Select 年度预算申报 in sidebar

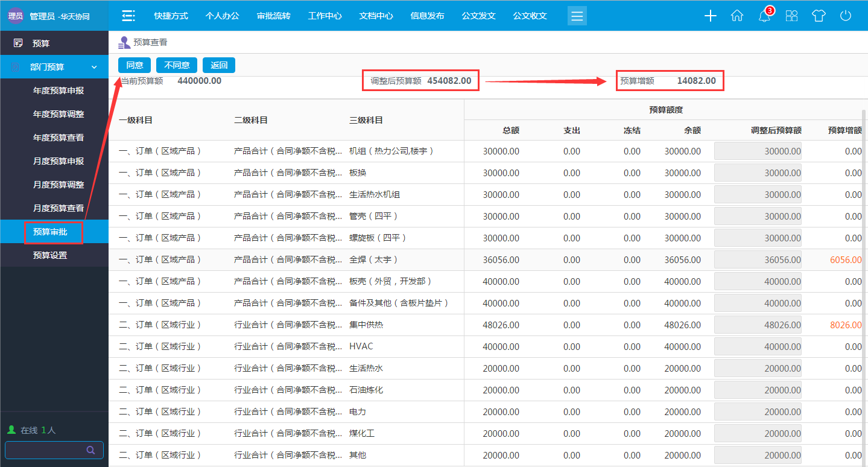click(x=59, y=91)
